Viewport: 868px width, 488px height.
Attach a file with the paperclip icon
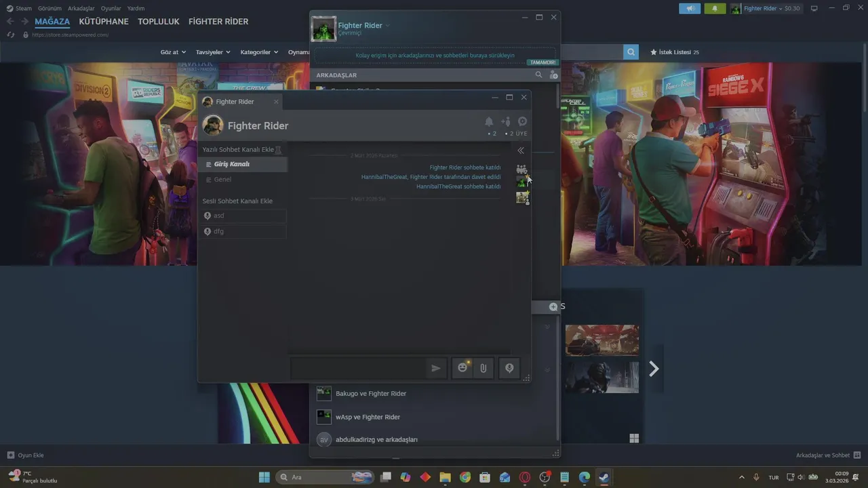[483, 367]
